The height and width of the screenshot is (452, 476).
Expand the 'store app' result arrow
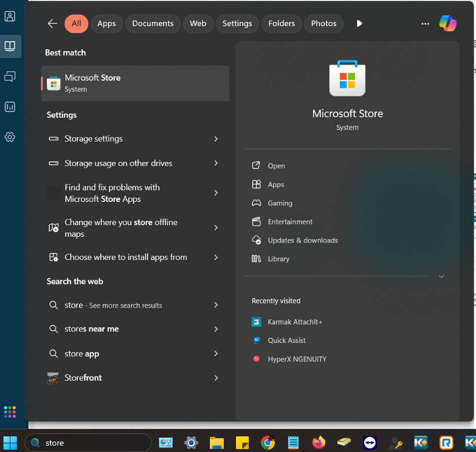(x=216, y=353)
